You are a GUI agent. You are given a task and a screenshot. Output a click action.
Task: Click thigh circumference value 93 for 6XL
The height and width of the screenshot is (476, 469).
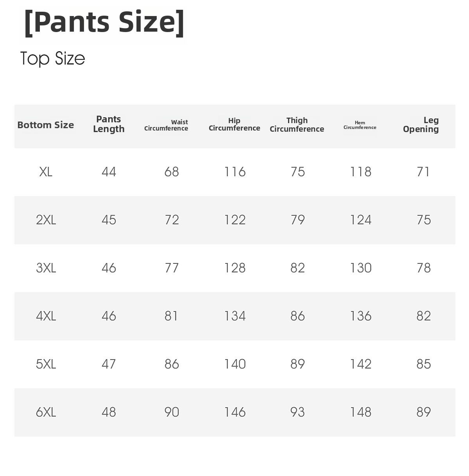(x=297, y=412)
